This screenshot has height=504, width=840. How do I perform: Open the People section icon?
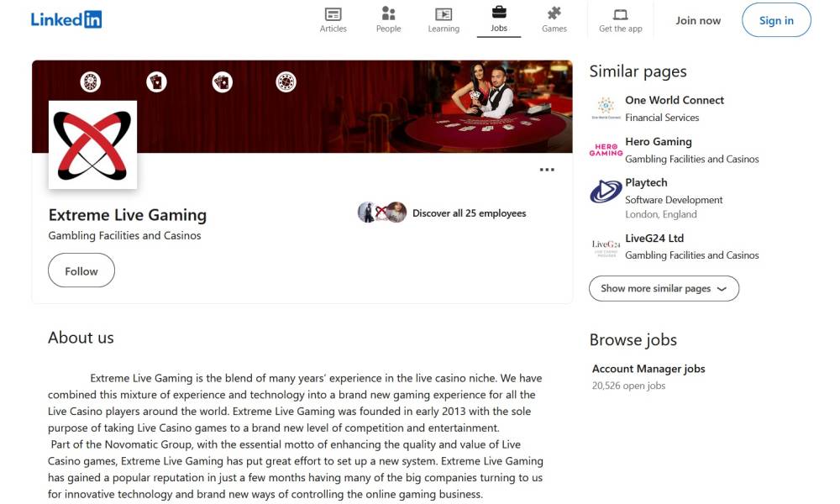[388, 13]
